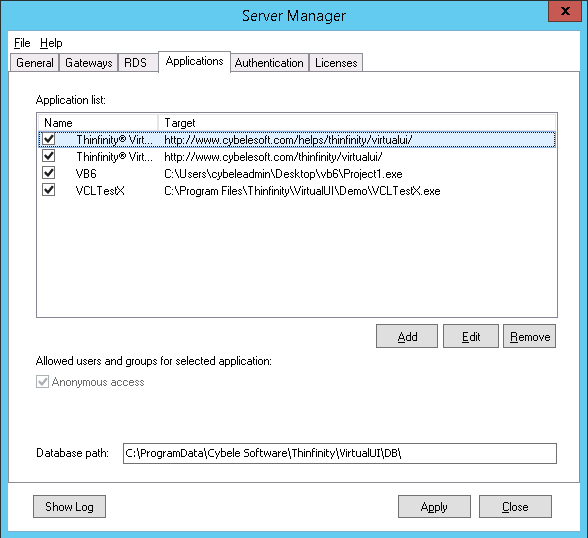Switch to the Gateways tab
This screenshot has width=588, height=538.
coord(88,63)
